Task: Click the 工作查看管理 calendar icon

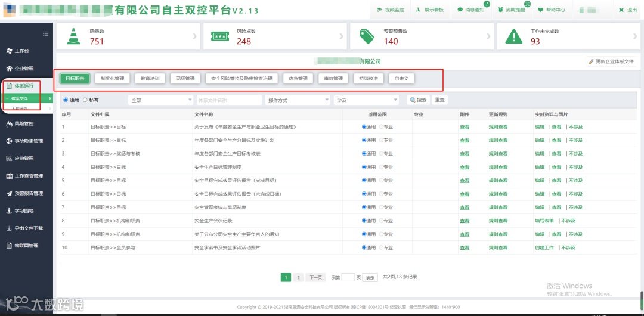Action: pyautogui.click(x=9, y=176)
